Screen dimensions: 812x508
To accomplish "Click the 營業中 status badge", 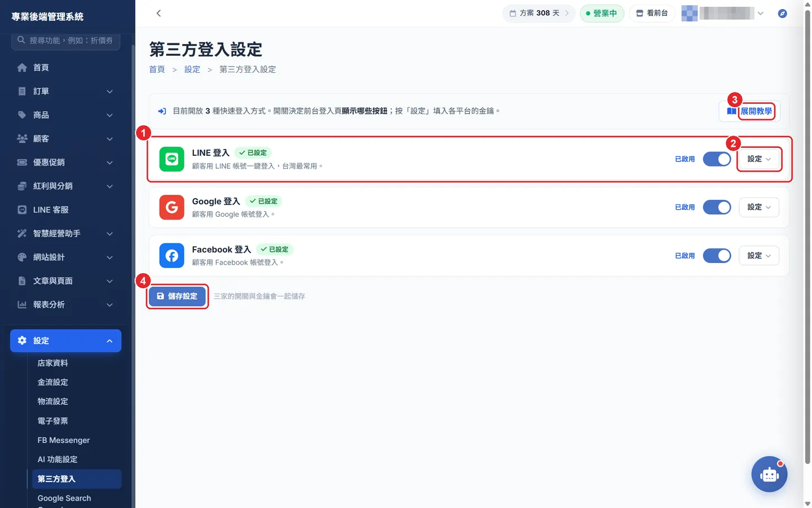I will coord(602,13).
